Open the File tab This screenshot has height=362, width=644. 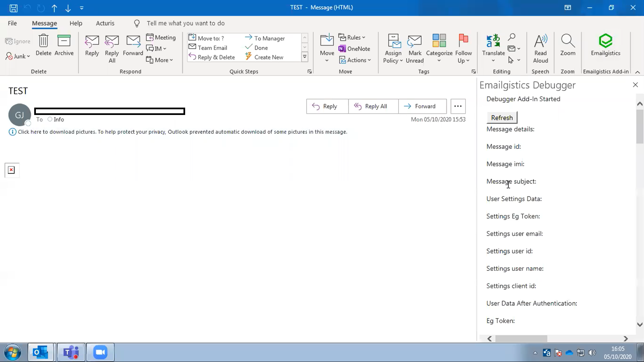point(12,23)
